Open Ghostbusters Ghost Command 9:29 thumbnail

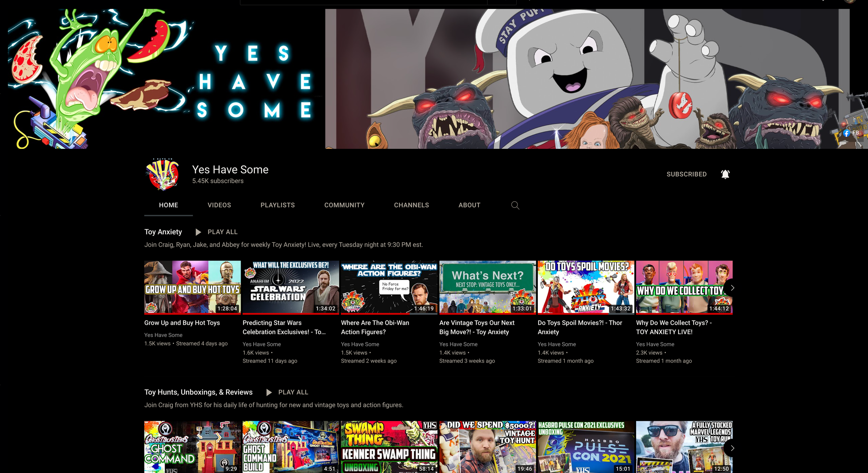coord(192,447)
